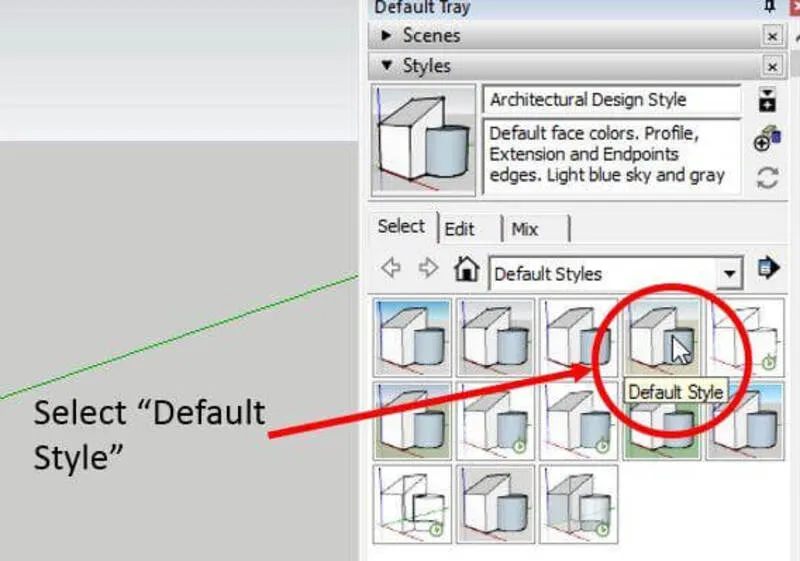Select wireframe style thumbnail in third row
Screen dimensions: 800x561
[x=412, y=504]
